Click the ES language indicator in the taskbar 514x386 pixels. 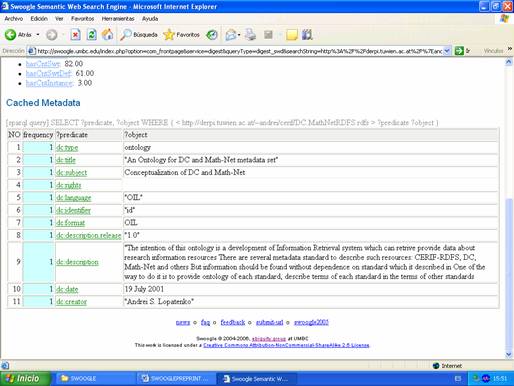pyautogui.click(x=458, y=379)
